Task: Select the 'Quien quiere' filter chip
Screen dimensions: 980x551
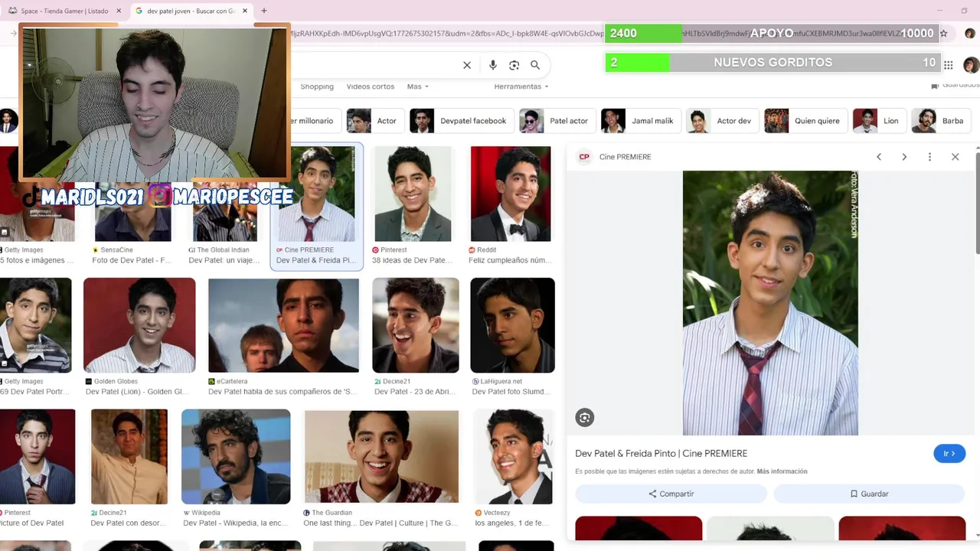Action: (805, 121)
